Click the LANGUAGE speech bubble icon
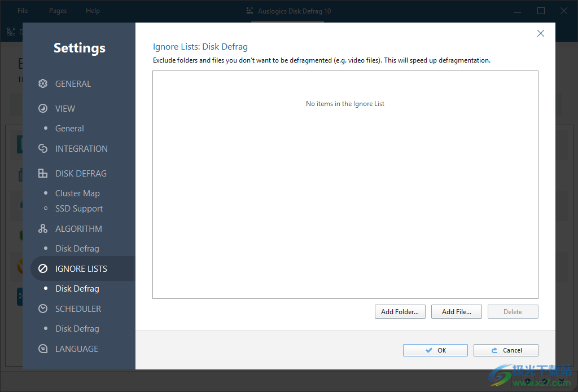This screenshot has height=392, width=578. point(43,349)
